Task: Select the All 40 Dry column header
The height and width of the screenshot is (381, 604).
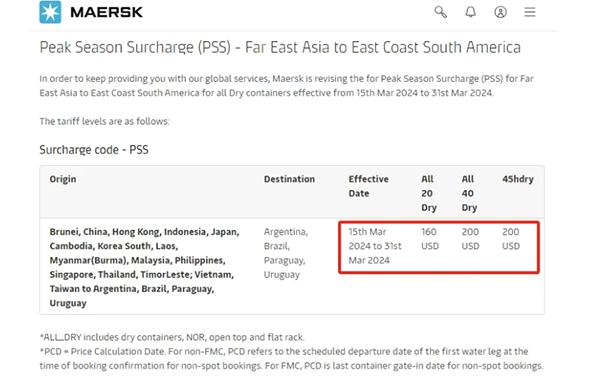Action: [x=469, y=193]
